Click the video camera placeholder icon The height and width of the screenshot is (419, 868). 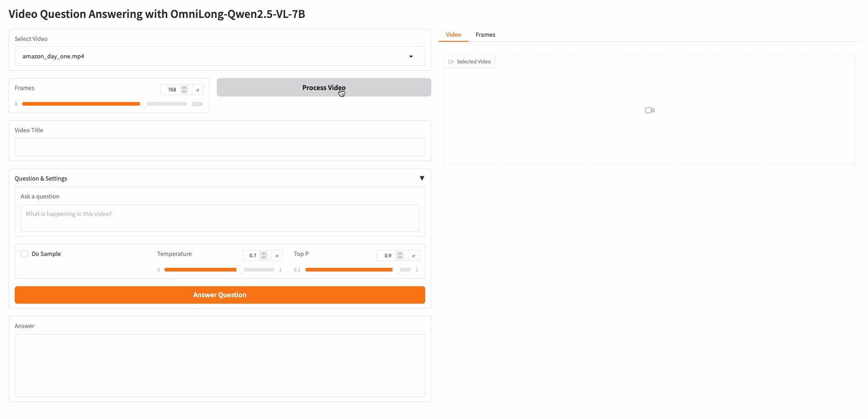coord(649,110)
